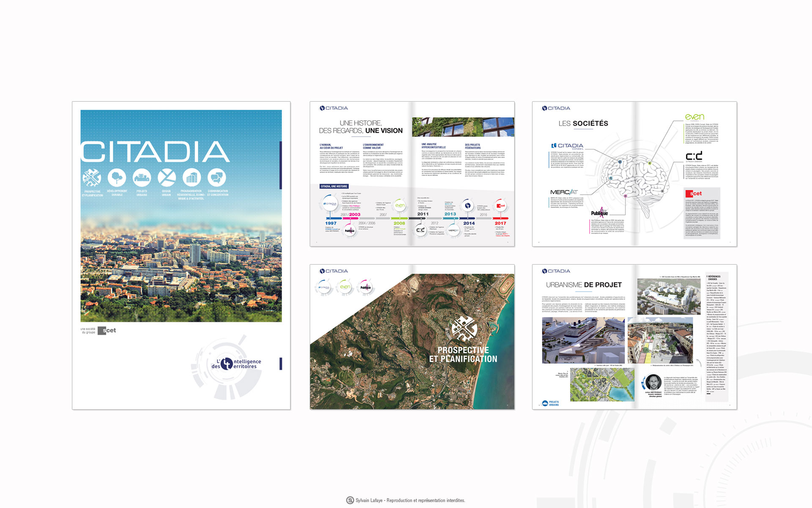Click the even logo circle above 2008 on timeline

click(400, 205)
